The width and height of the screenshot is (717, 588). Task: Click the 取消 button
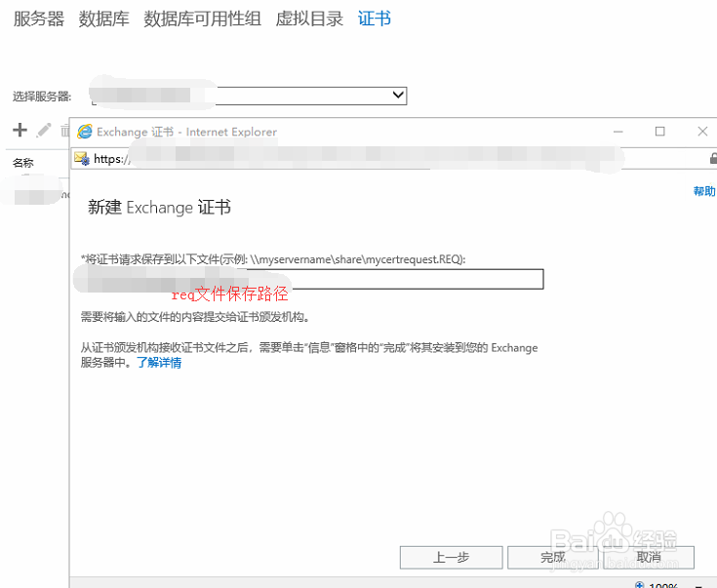[649, 558]
